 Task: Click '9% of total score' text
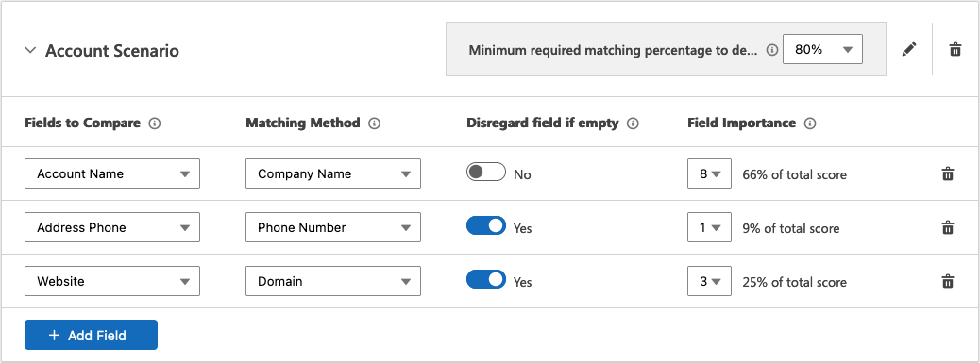(790, 228)
